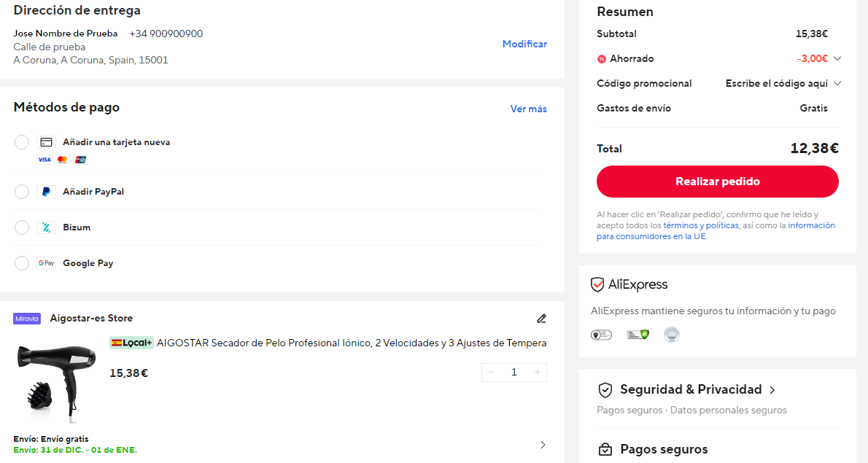Viewport: 868px width, 463px height.
Task: Click the Mastercard logo icon
Action: pyautogui.click(x=63, y=160)
